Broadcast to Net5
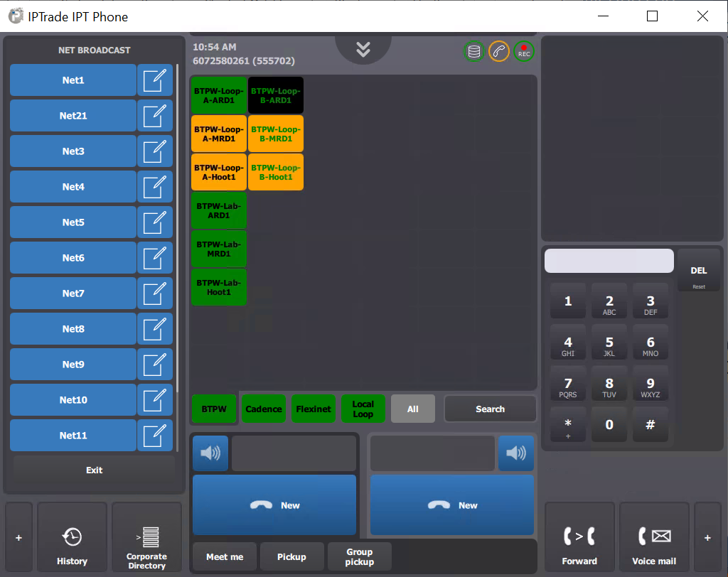Viewport: 728px width, 577px height. click(73, 222)
